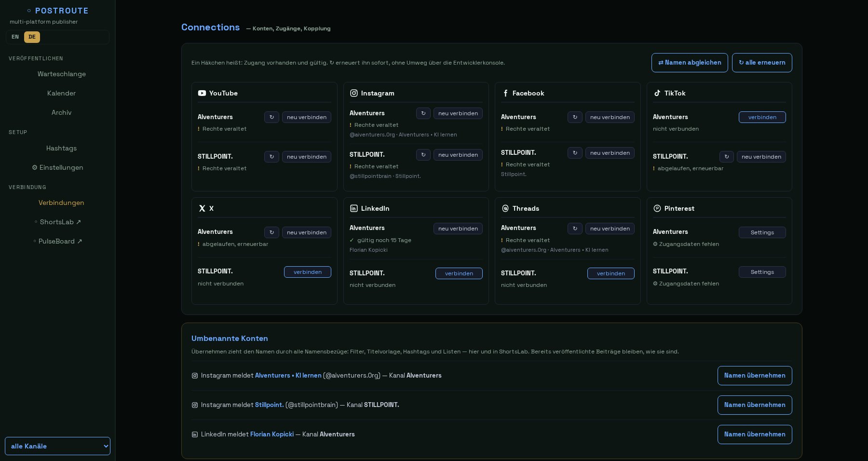Select the DE language option
Screen dimensions: 868x461
coord(32,37)
